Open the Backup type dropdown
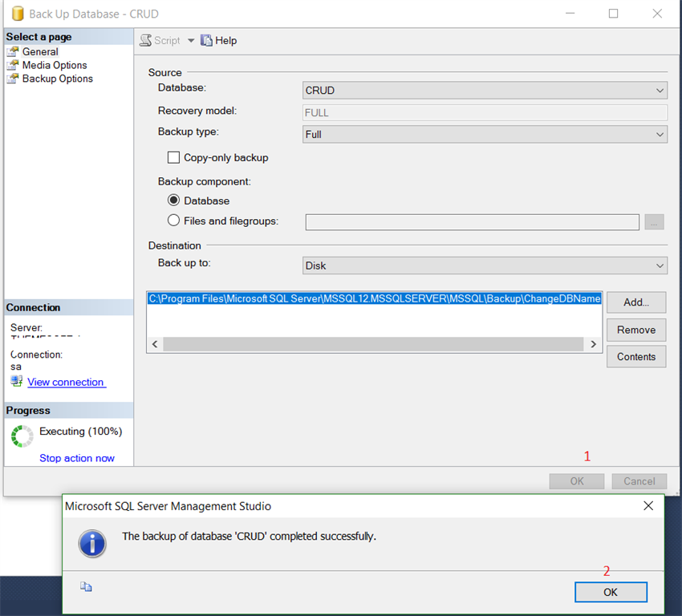 pyautogui.click(x=485, y=134)
